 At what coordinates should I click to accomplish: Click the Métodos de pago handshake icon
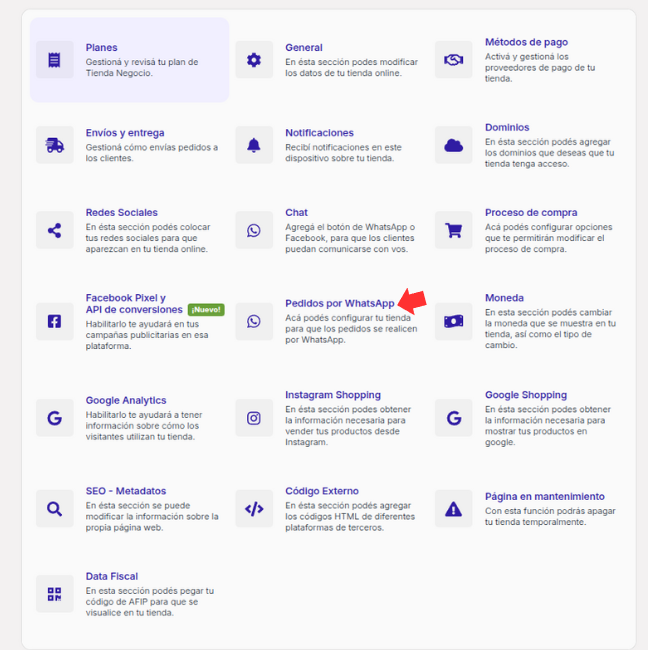click(x=454, y=60)
